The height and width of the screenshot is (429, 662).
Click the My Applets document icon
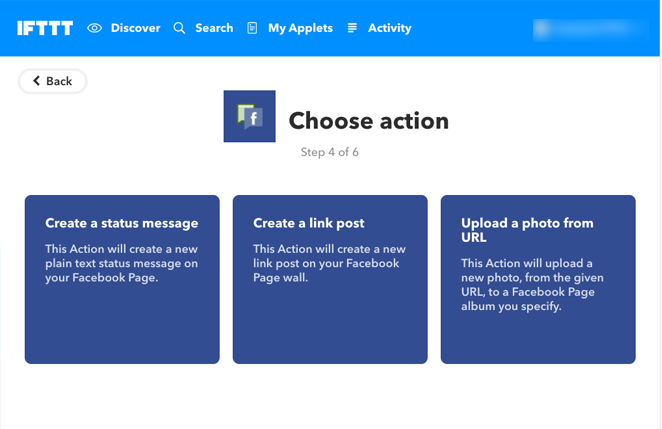tap(252, 28)
